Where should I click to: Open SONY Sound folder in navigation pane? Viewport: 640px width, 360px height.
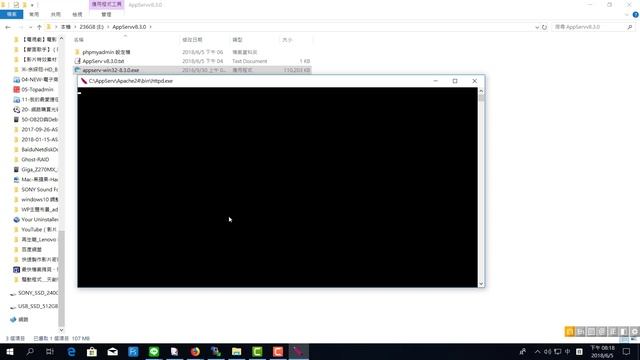tap(40, 189)
